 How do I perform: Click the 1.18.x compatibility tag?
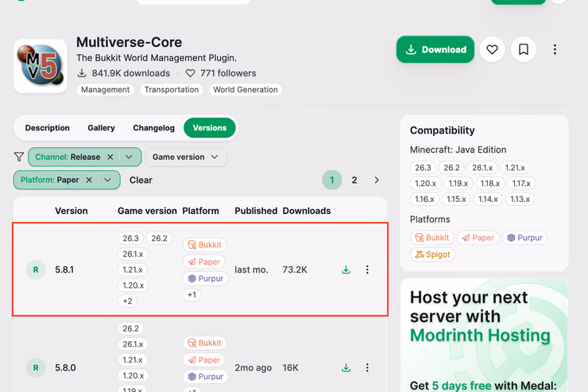click(489, 184)
